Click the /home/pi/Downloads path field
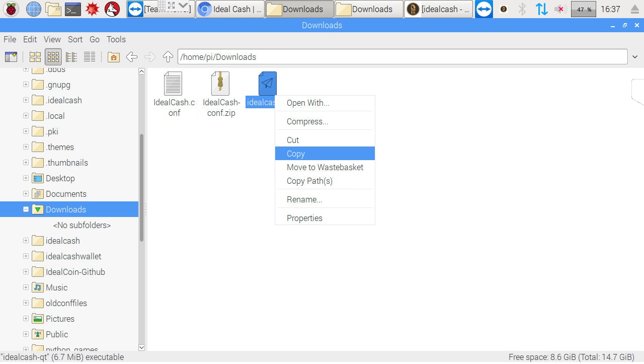The width and height of the screenshot is (644, 364). pos(403,57)
